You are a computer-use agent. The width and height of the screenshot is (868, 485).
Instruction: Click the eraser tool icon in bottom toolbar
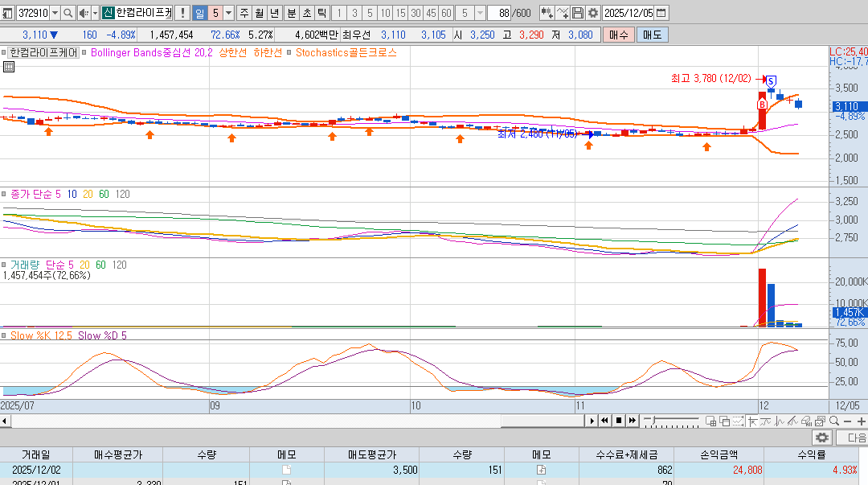tap(806, 421)
